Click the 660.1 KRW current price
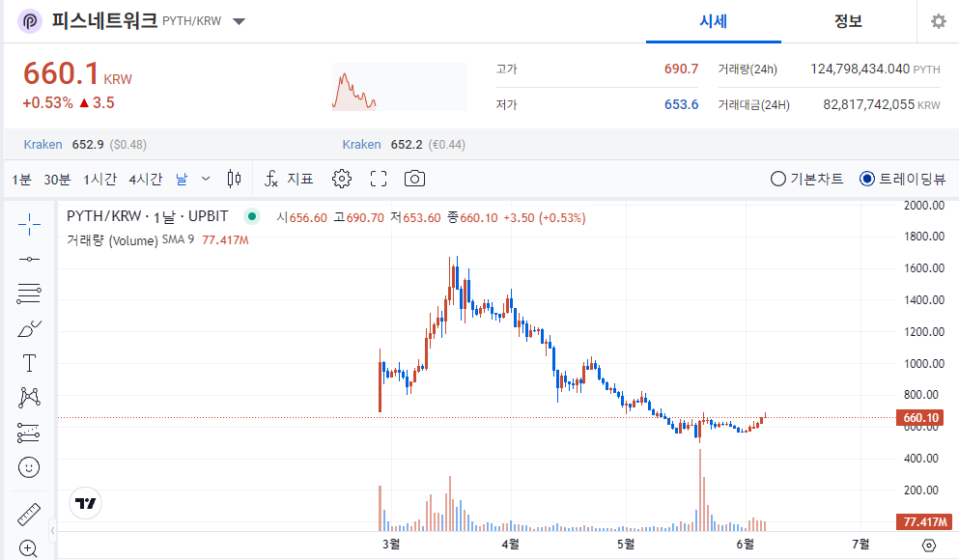This screenshot has height=560, width=959. [x=77, y=74]
